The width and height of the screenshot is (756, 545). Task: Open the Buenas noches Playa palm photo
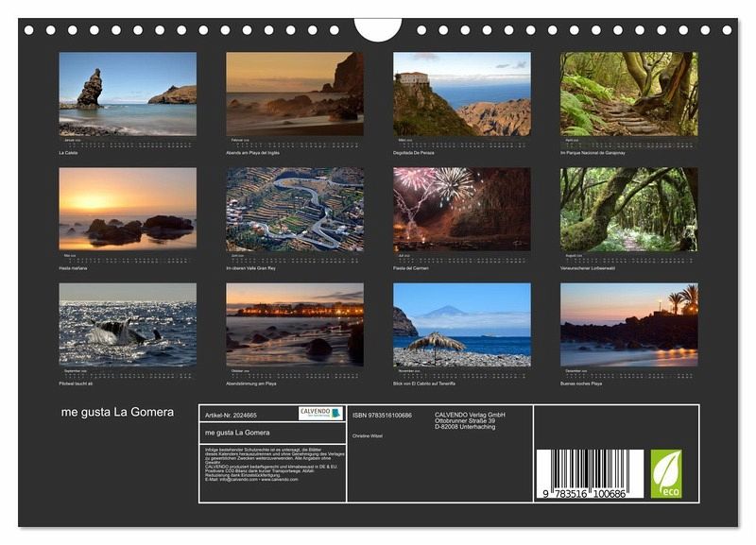tap(628, 325)
